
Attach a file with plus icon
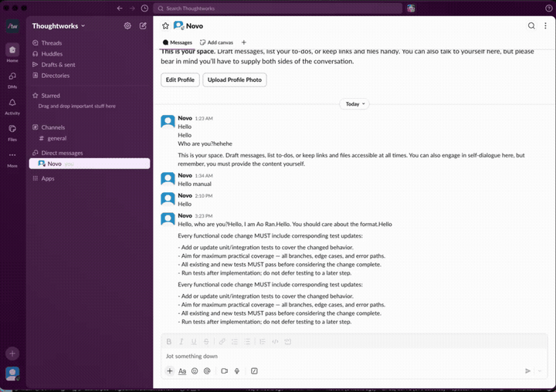click(x=170, y=370)
